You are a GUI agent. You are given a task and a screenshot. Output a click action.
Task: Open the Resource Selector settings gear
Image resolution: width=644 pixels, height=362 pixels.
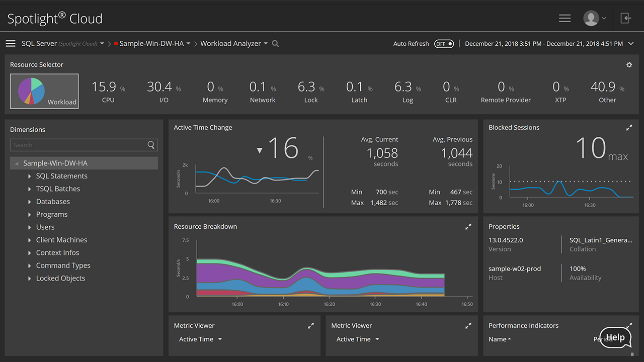point(629,64)
